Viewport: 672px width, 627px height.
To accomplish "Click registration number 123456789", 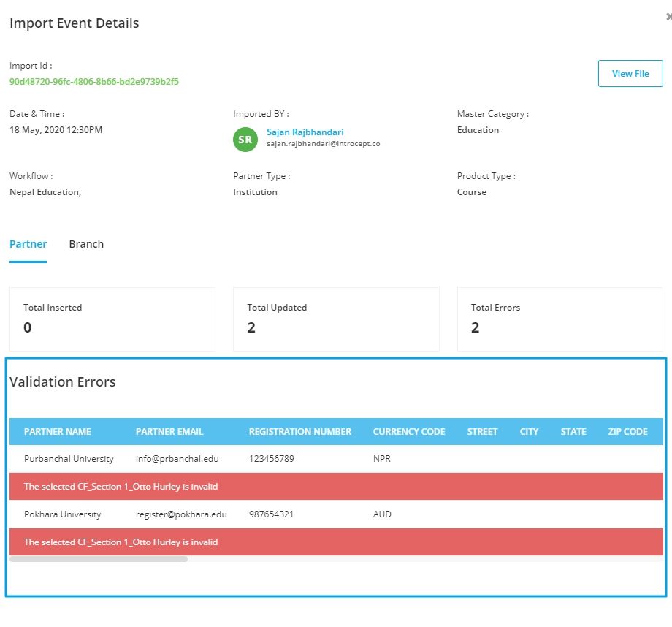I will coord(271,459).
